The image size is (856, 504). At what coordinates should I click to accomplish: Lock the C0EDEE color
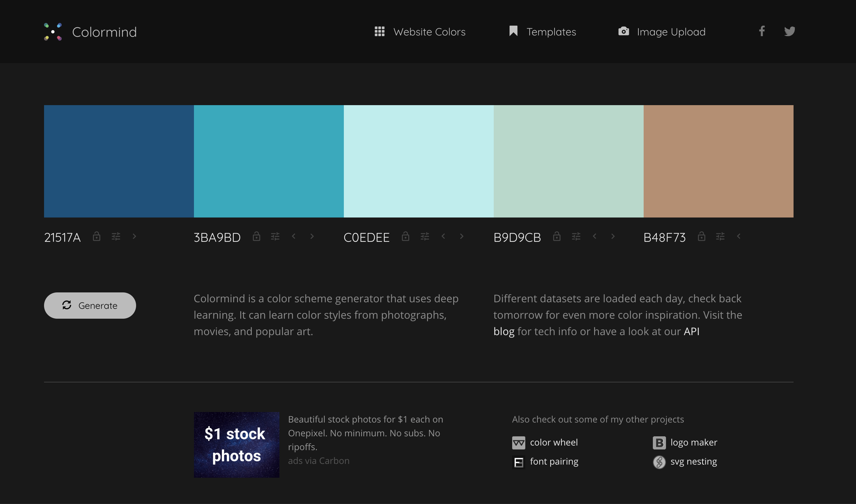coord(405,236)
